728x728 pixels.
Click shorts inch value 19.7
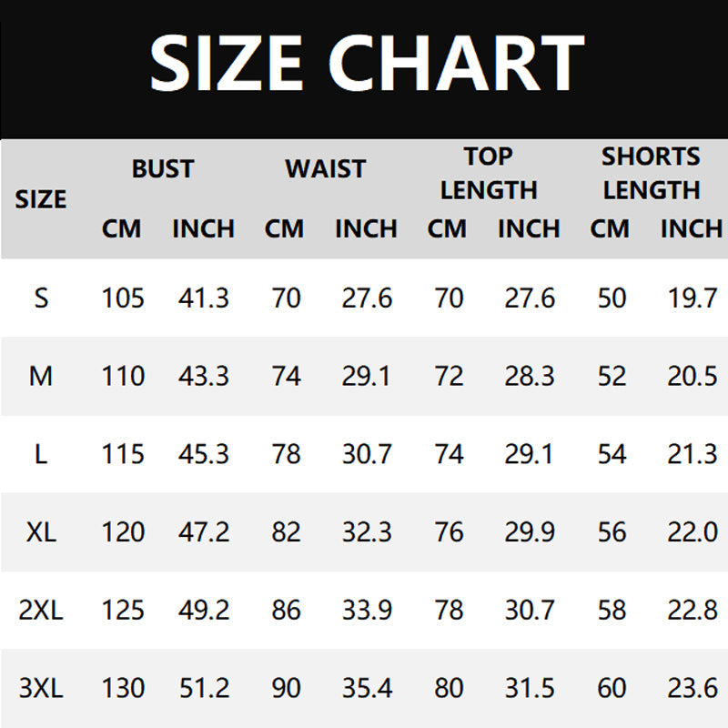[x=693, y=298]
